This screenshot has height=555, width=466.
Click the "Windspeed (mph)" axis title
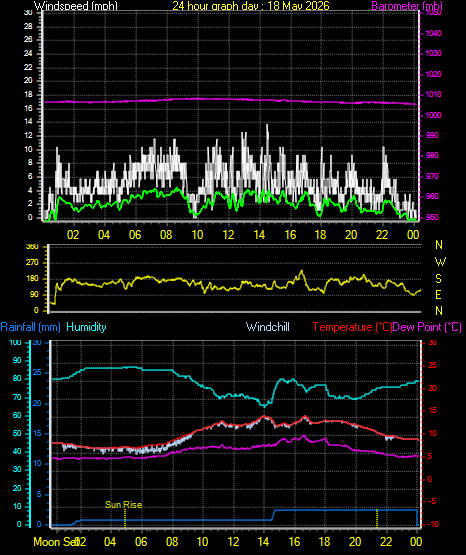pyautogui.click(x=75, y=5)
